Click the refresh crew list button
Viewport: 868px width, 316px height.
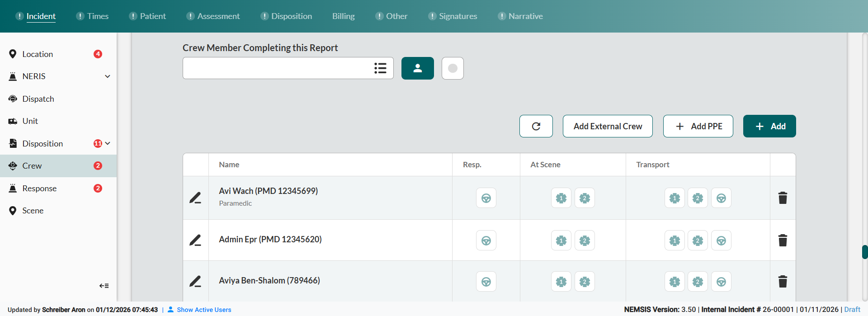pyautogui.click(x=536, y=126)
